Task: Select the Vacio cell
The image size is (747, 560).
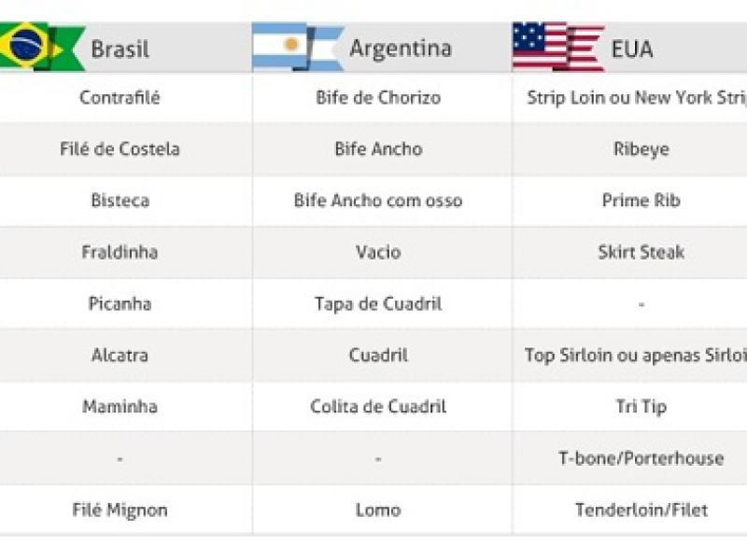Action: click(x=378, y=252)
